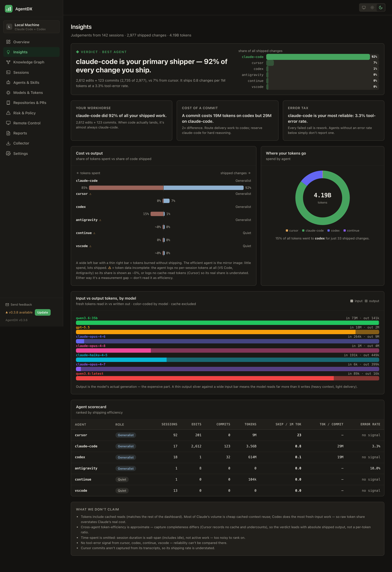Toggle the output legend in token chart
392x572 pixels.
click(x=372, y=301)
